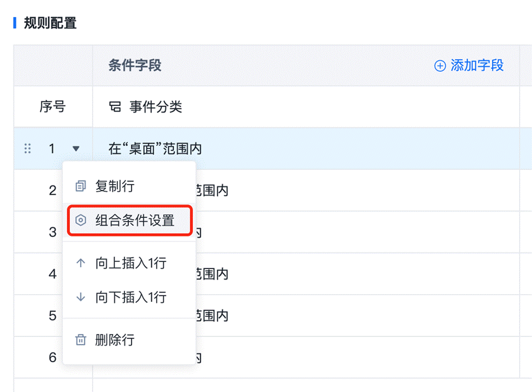Click the plus circle add field icon

[440, 66]
